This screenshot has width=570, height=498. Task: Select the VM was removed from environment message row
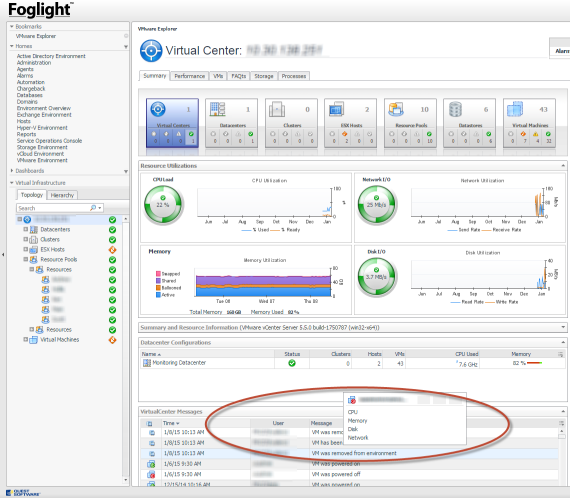(x=349, y=453)
